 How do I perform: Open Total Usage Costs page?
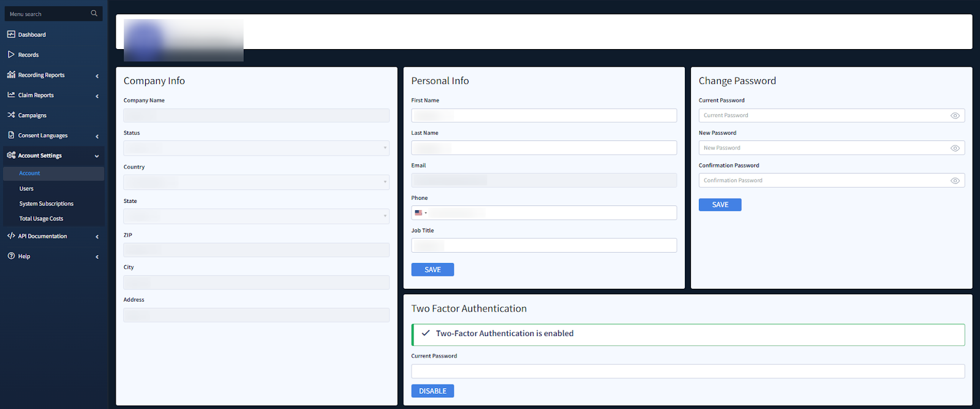click(x=41, y=219)
